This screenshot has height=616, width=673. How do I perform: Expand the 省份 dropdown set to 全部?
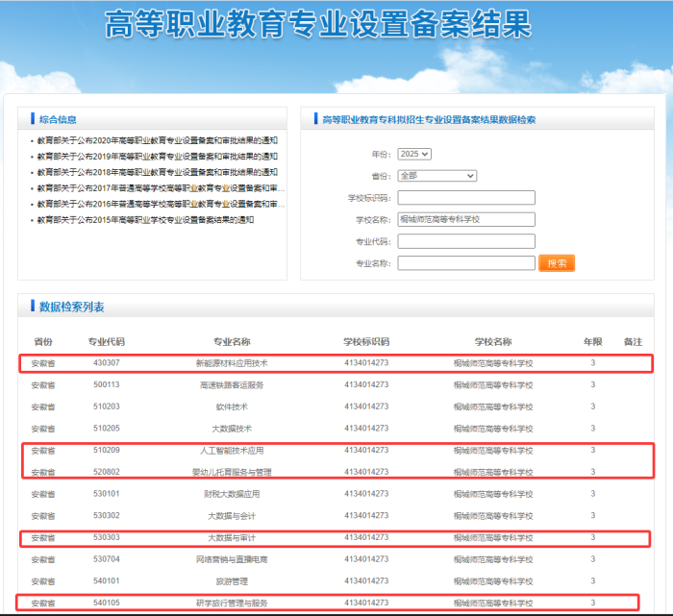[x=436, y=176]
